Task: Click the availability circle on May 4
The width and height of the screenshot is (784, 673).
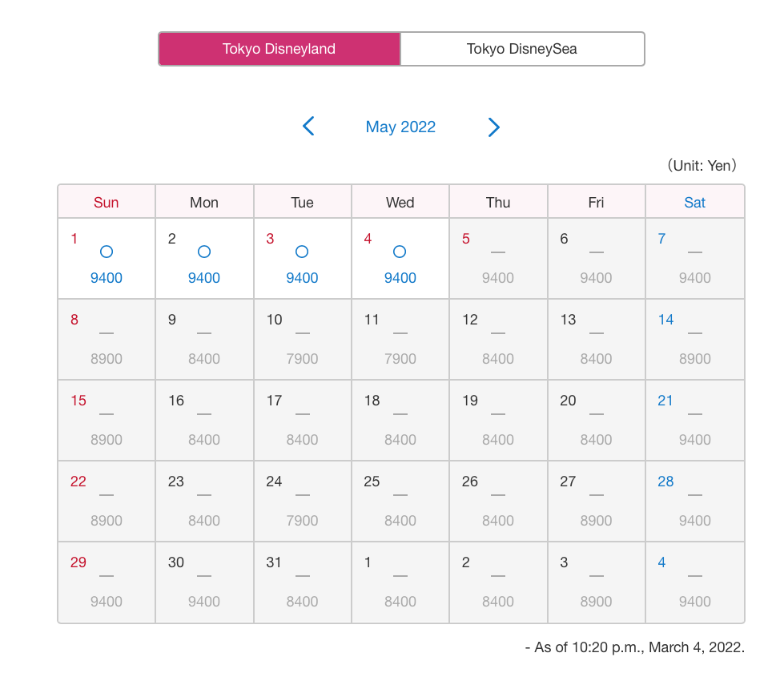Action: [400, 252]
